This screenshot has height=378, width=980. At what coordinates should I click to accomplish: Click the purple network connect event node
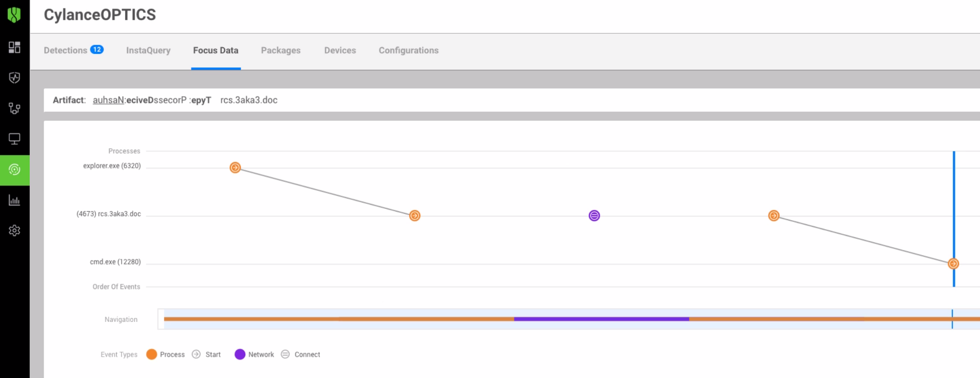[x=594, y=216]
